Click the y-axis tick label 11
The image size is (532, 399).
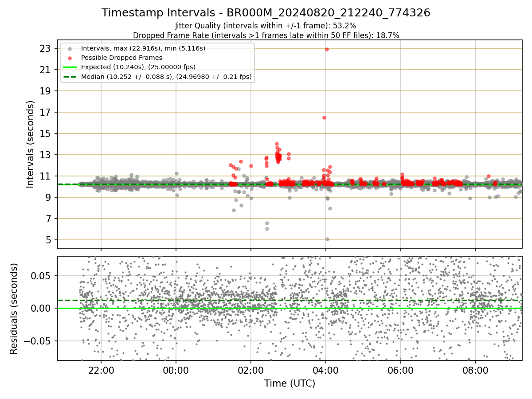(x=46, y=176)
